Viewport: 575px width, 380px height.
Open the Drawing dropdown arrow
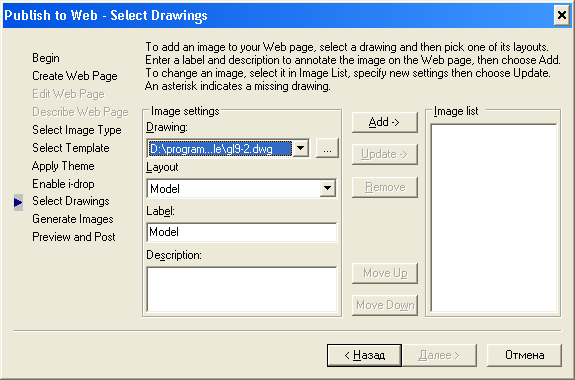(301, 148)
